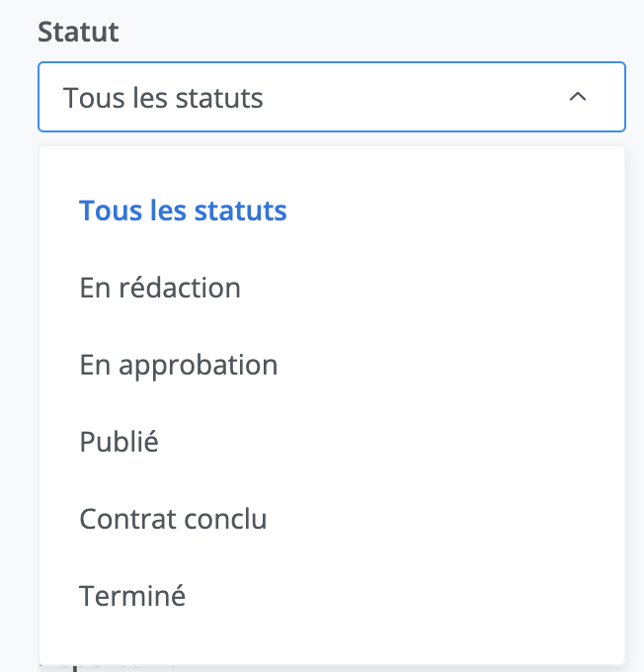Pick 'En approbation' from the list

179,365
